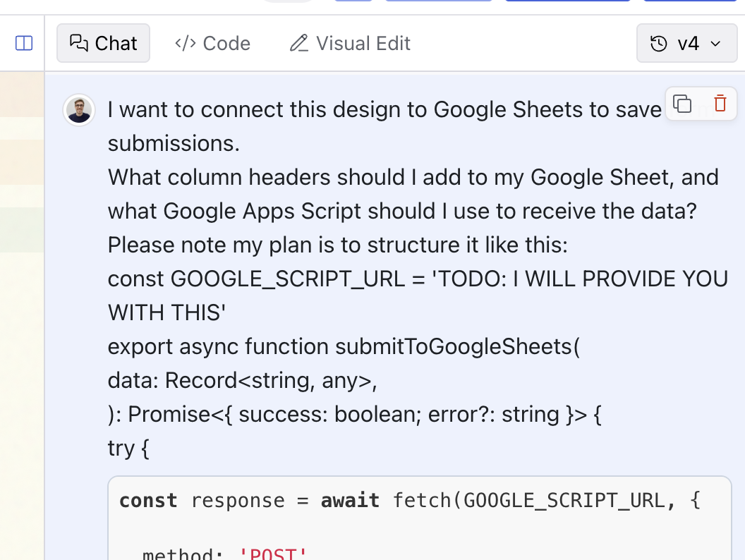This screenshot has width=745, height=560.
Task: Copy the chat message
Action: pyautogui.click(x=682, y=104)
